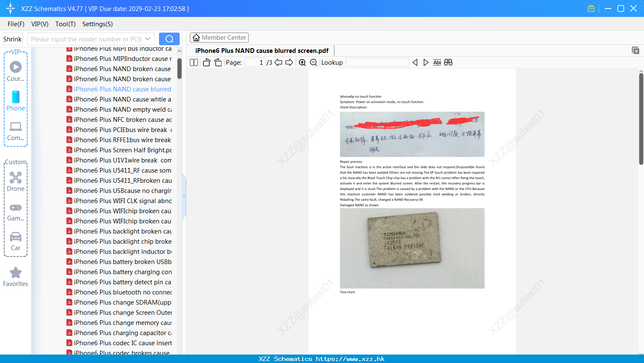644x363 pixels.
Task: Open iPhone6 Plus battery charging file
Action: coord(119,272)
